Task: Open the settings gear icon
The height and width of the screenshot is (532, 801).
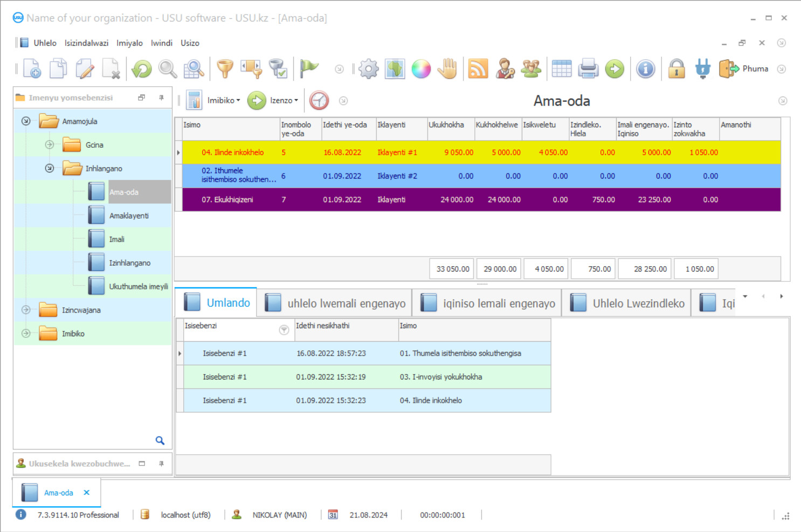Action: click(369, 69)
